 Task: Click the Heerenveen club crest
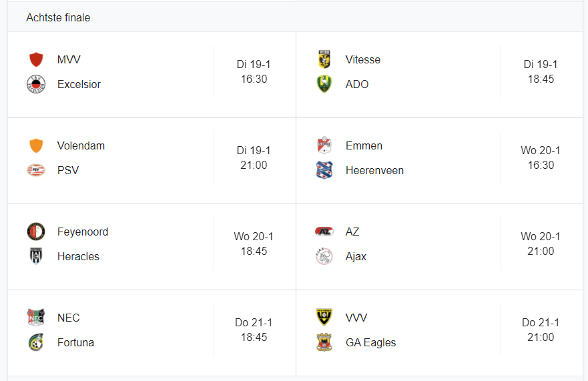coord(324,170)
